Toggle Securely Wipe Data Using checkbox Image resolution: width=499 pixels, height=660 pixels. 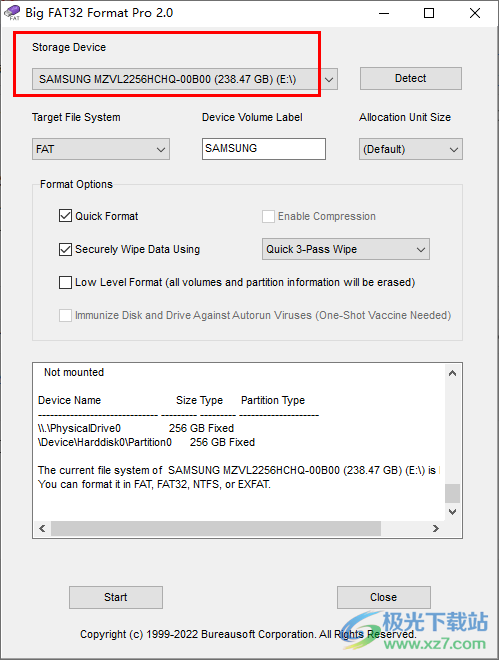tap(65, 249)
